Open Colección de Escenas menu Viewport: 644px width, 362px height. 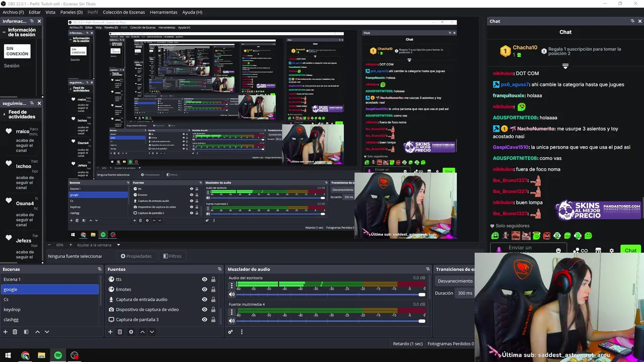coord(124,12)
